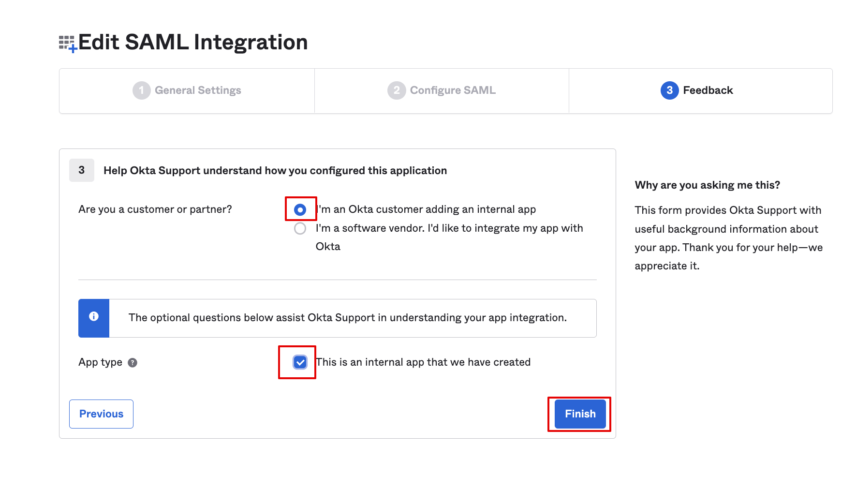This screenshot has width=856, height=504.
Task: Select the Okta customer radio button
Action: pyautogui.click(x=300, y=210)
